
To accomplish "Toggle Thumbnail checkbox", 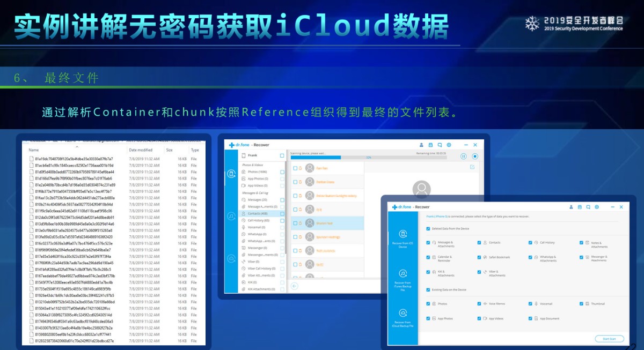I will pyautogui.click(x=581, y=303).
